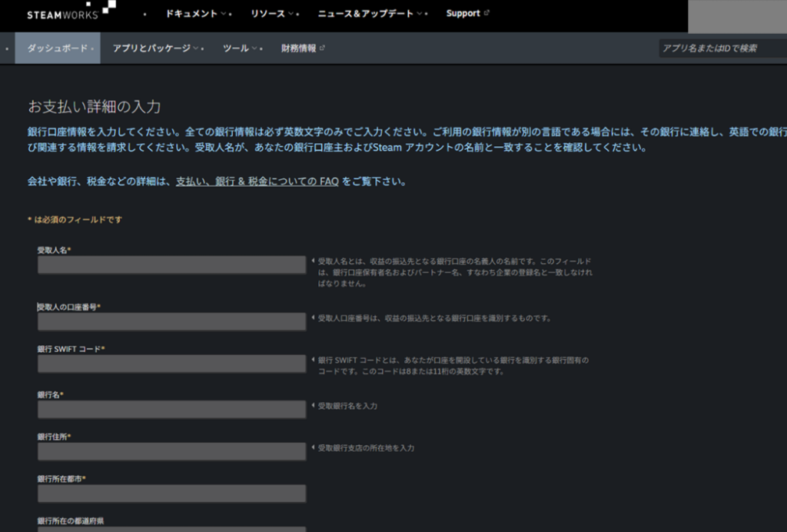Select the 受取人の口座番号 text field

point(171,321)
